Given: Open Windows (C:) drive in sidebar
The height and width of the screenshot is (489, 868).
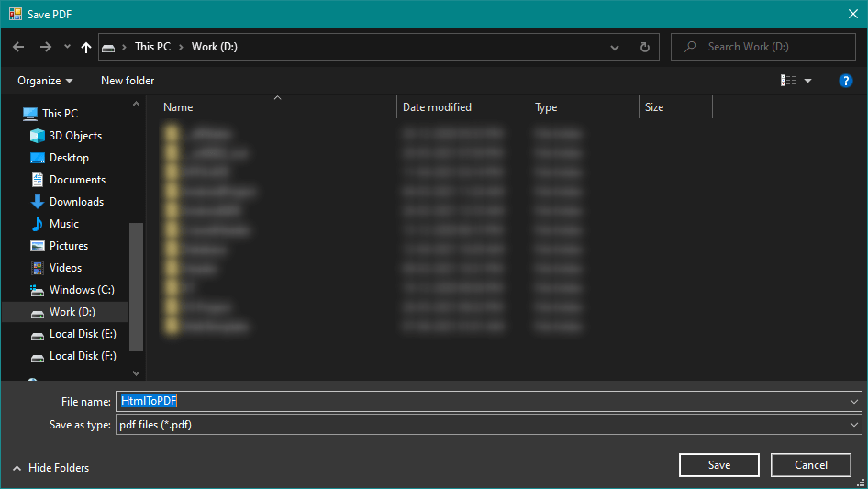Looking at the screenshot, I should point(81,290).
